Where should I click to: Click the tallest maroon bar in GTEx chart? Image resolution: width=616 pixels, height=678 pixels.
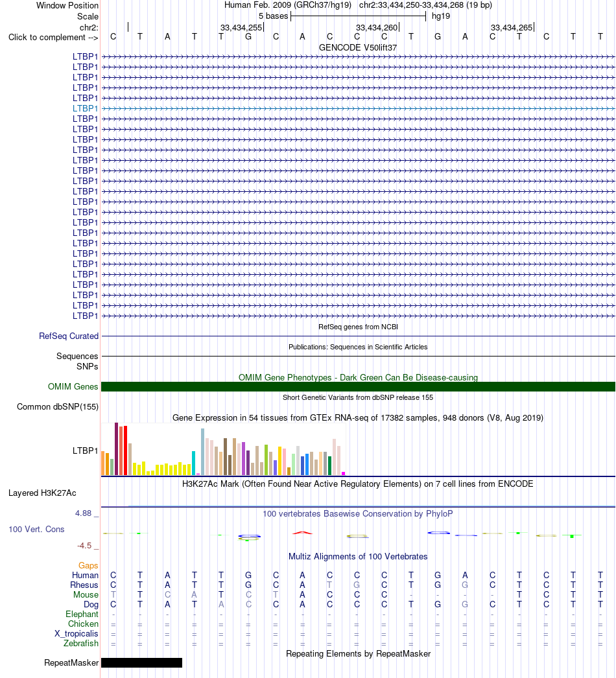click(116, 449)
